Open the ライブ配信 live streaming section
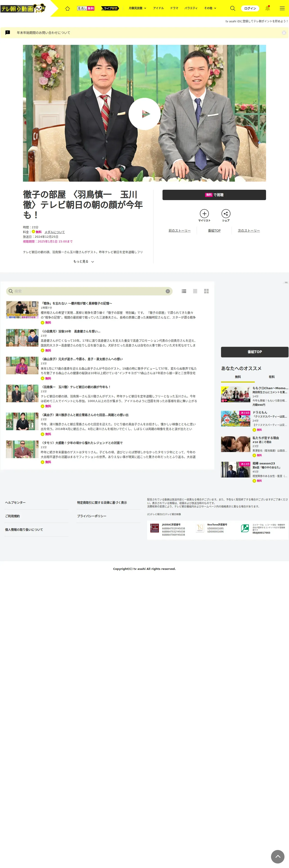This screenshot has height=868, width=289. coord(110,8)
